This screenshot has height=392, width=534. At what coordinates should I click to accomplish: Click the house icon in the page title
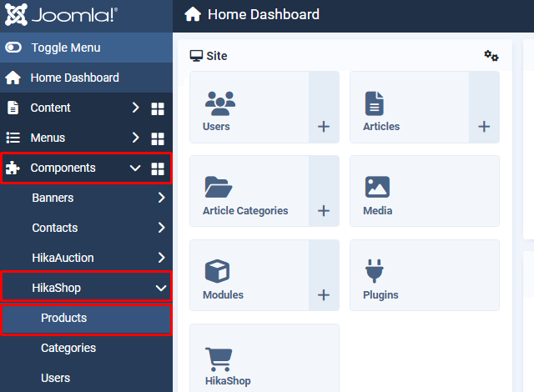(193, 14)
